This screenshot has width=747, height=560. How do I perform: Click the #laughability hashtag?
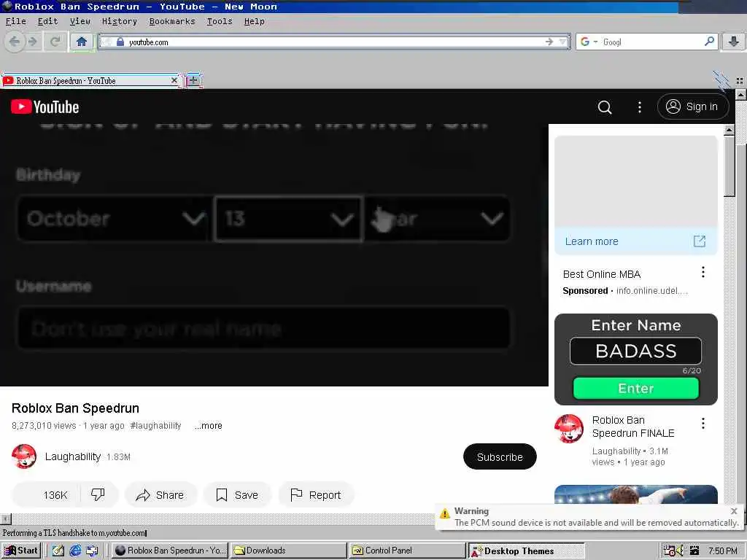click(155, 426)
